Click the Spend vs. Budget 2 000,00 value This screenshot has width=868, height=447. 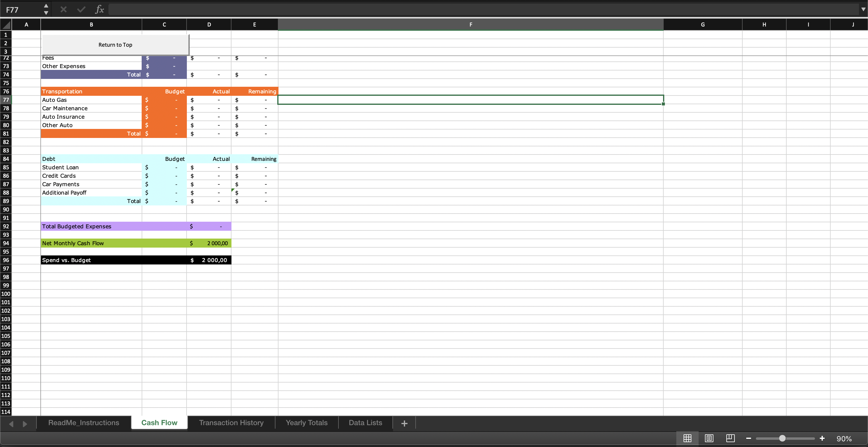[x=209, y=260]
